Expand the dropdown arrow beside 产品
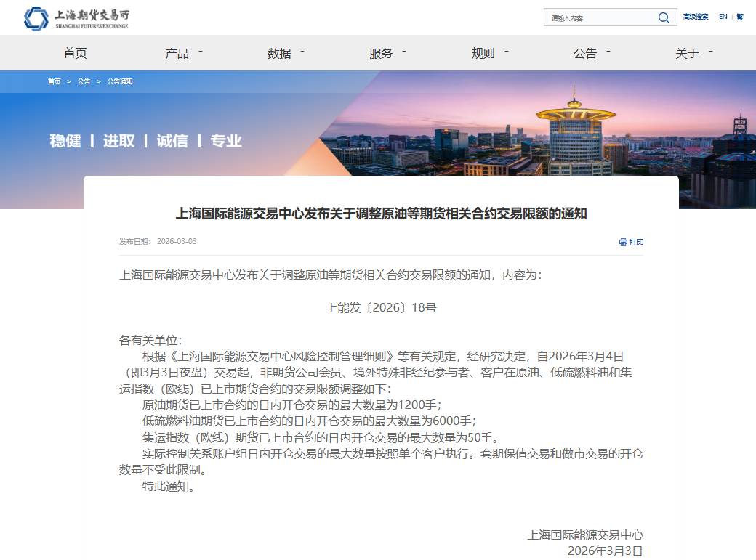The image size is (756, 560). click(201, 51)
